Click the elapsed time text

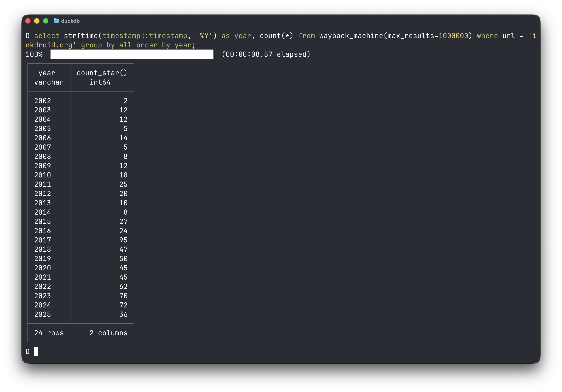[266, 54]
